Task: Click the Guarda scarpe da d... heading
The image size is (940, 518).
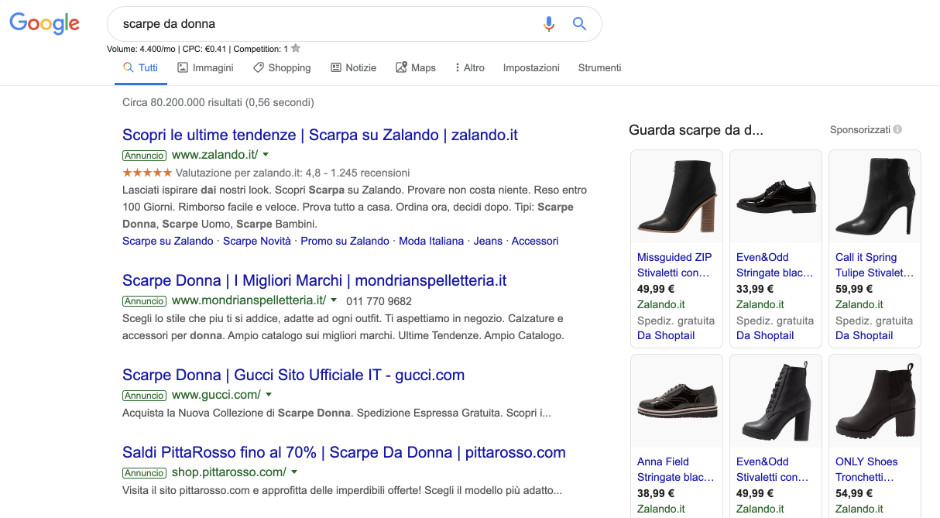Action: pos(696,130)
